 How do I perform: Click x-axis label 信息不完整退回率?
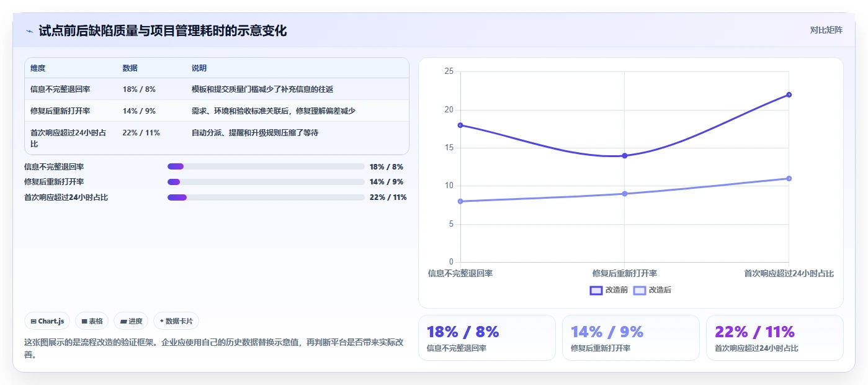(460, 273)
